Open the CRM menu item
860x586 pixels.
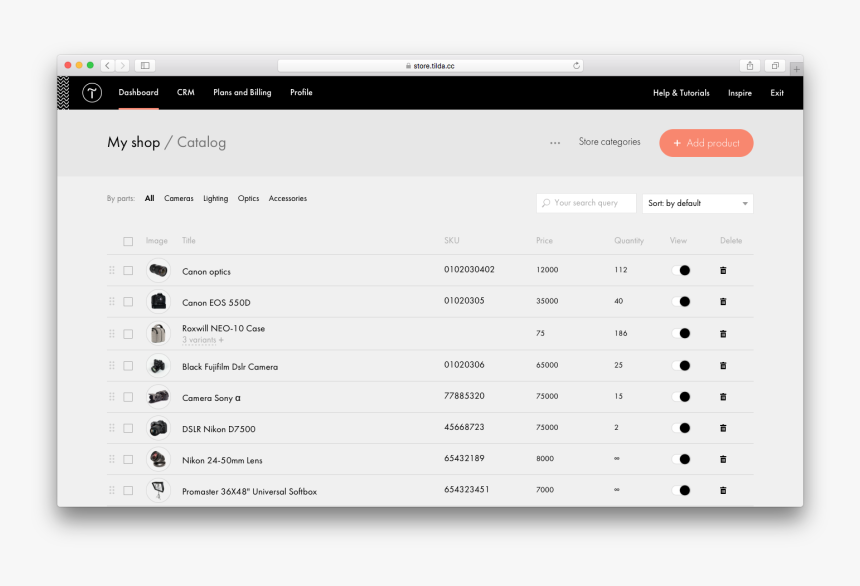click(185, 92)
